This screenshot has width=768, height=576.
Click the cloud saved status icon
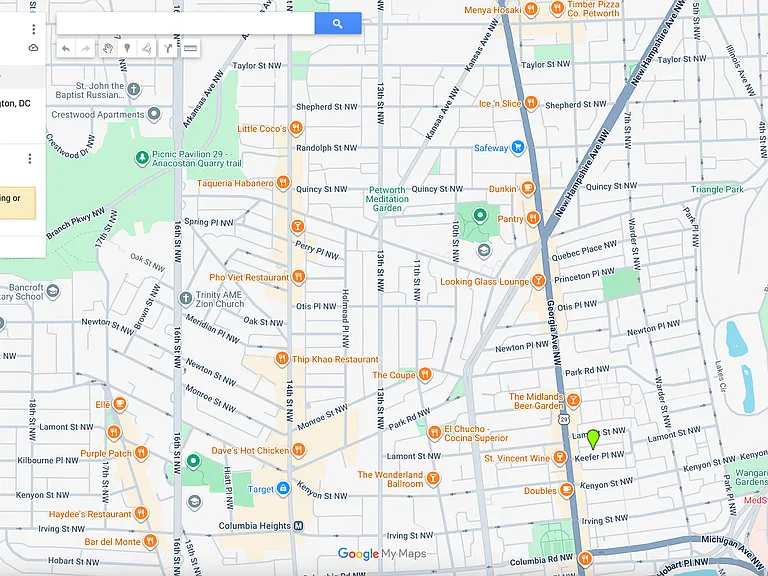[33, 48]
